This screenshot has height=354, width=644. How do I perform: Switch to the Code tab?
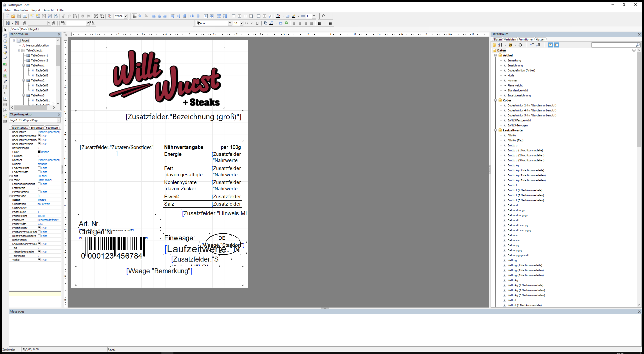coord(15,29)
